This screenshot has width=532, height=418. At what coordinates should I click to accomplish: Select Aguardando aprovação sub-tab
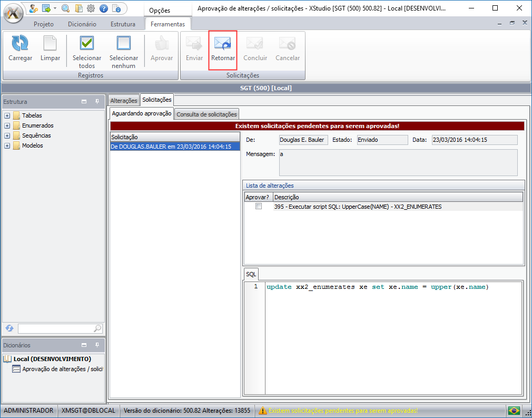142,113
